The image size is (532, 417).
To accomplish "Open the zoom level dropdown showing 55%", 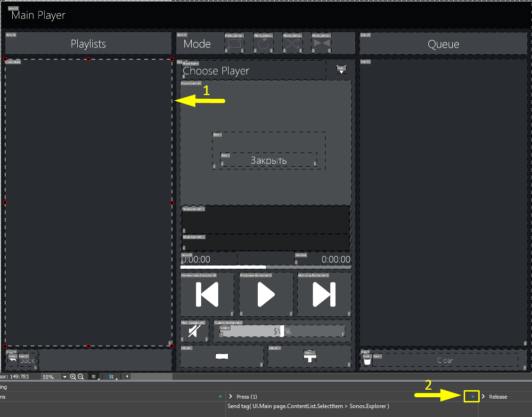I will [64, 377].
